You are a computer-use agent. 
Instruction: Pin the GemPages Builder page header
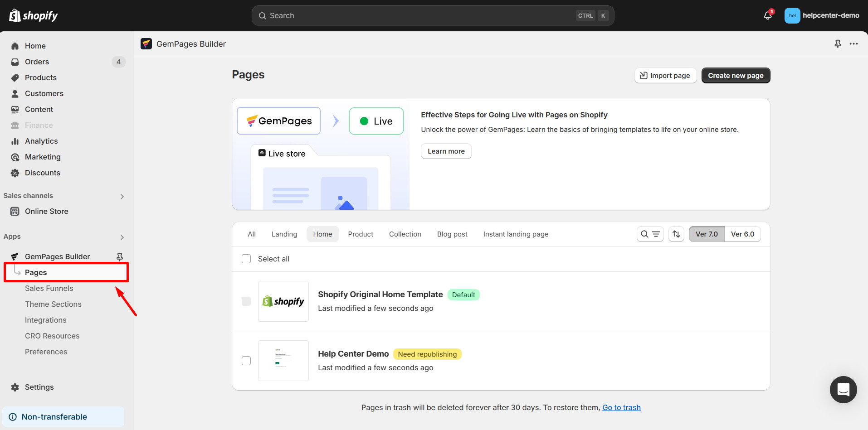[837, 43]
